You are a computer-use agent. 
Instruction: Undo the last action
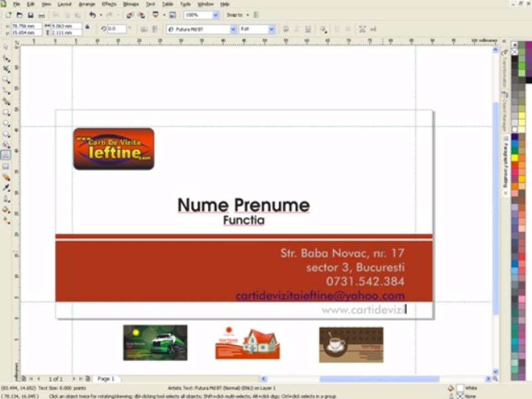tap(93, 15)
